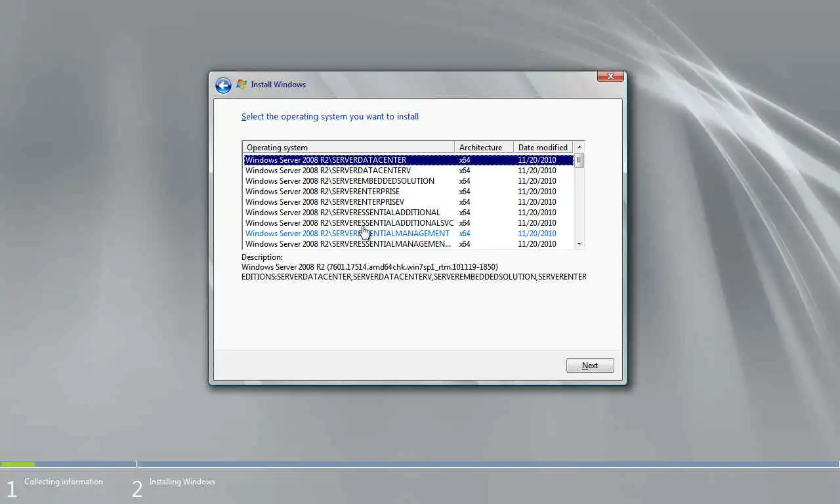Viewport: 840px width, 504px height.
Task: Select SERVERDATACENTER edition row
Action: [408, 160]
